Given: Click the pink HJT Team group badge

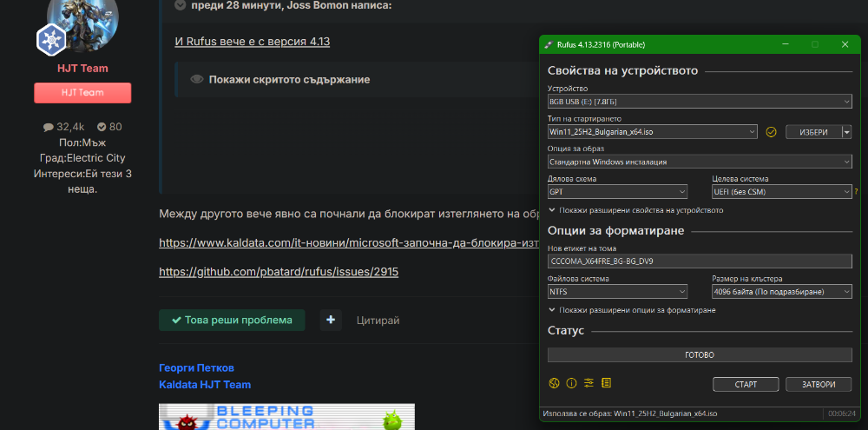Looking at the screenshot, I should pyautogui.click(x=82, y=93).
